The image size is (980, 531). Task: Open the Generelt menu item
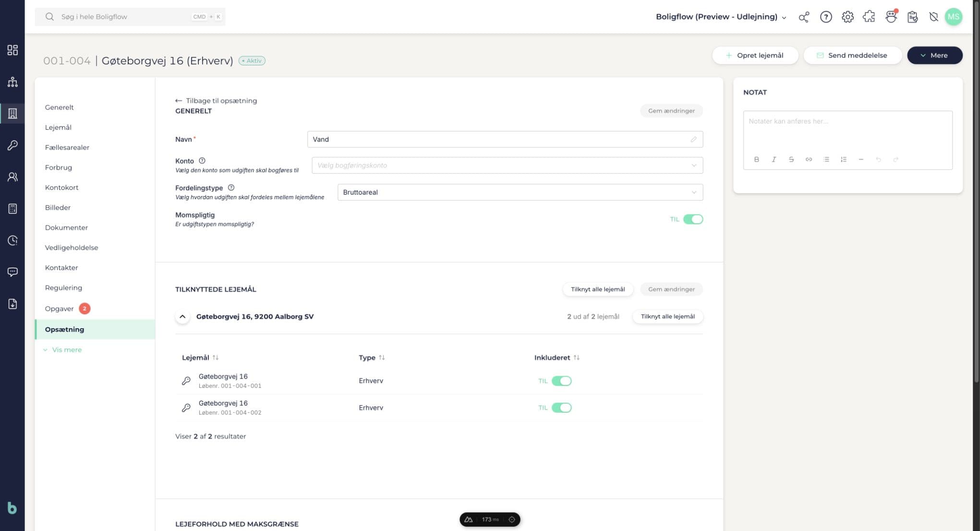(59, 107)
